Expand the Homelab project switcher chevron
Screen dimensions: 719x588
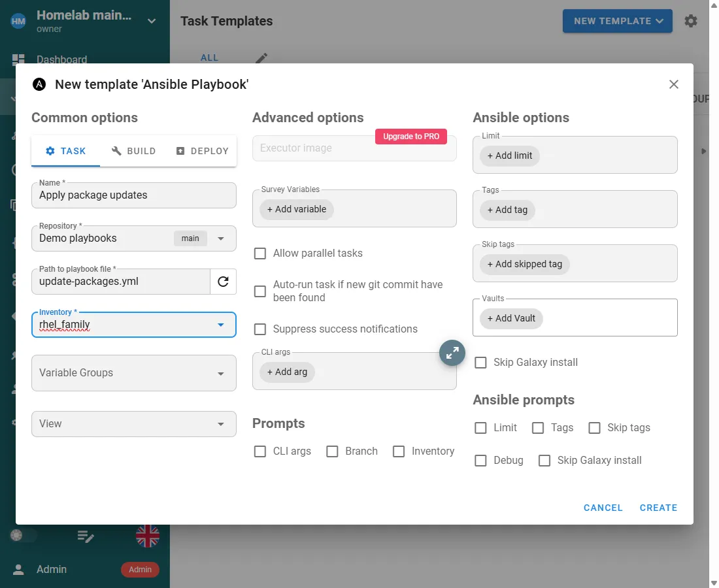click(152, 21)
